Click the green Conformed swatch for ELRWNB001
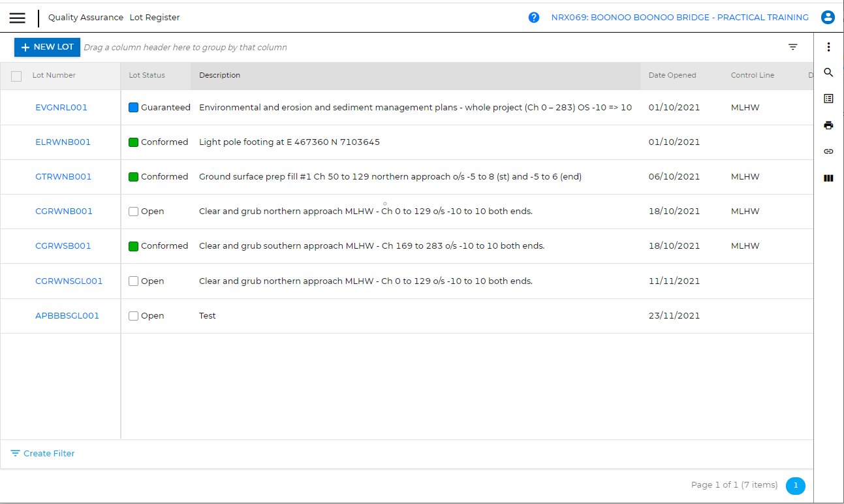 (x=134, y=142)
